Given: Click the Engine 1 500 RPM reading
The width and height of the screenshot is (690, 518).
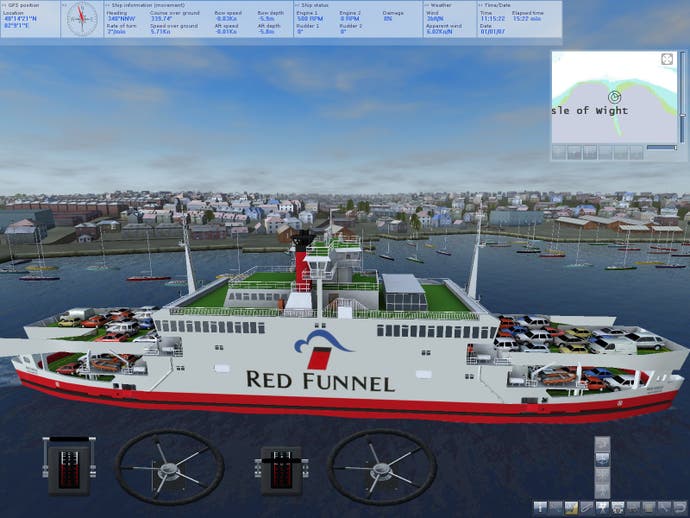Looking at the screenshot, I should (310, 19).
